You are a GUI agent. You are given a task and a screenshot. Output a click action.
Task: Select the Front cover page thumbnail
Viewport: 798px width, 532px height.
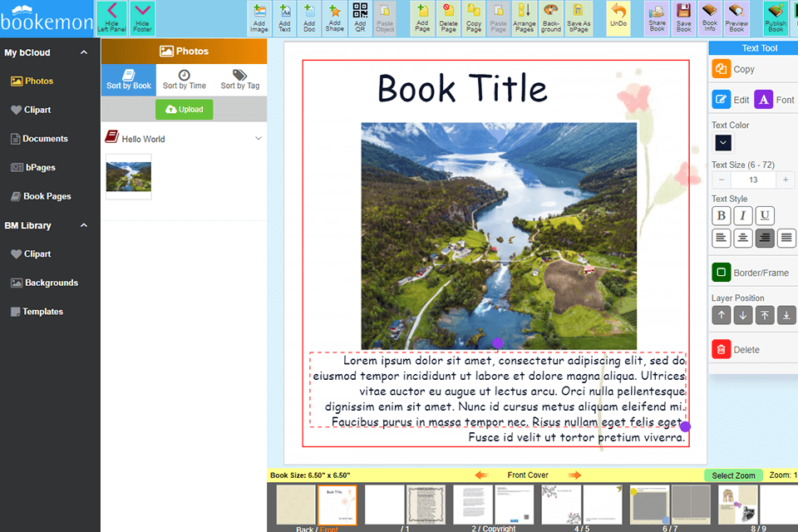coord(337,505)
